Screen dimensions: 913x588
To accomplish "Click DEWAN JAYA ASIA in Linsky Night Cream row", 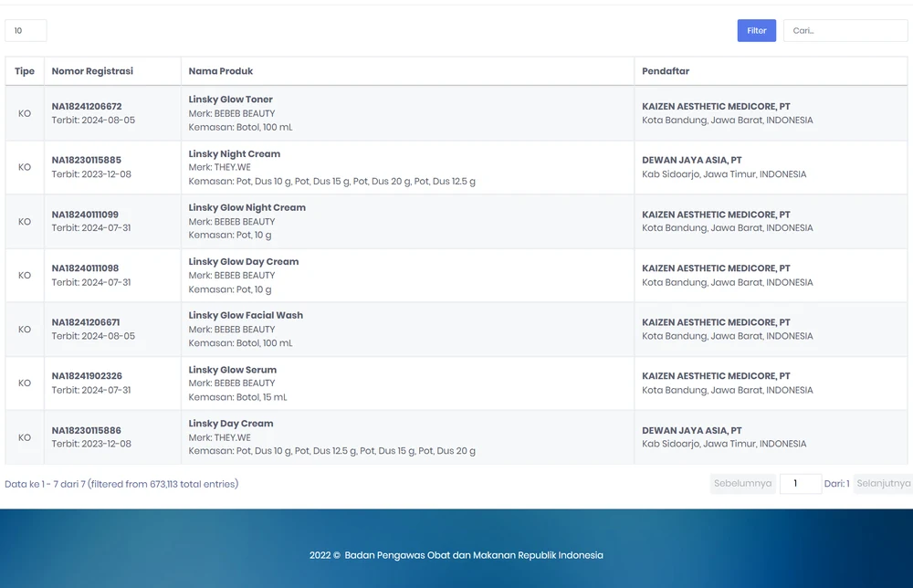I will coord(692,160).
